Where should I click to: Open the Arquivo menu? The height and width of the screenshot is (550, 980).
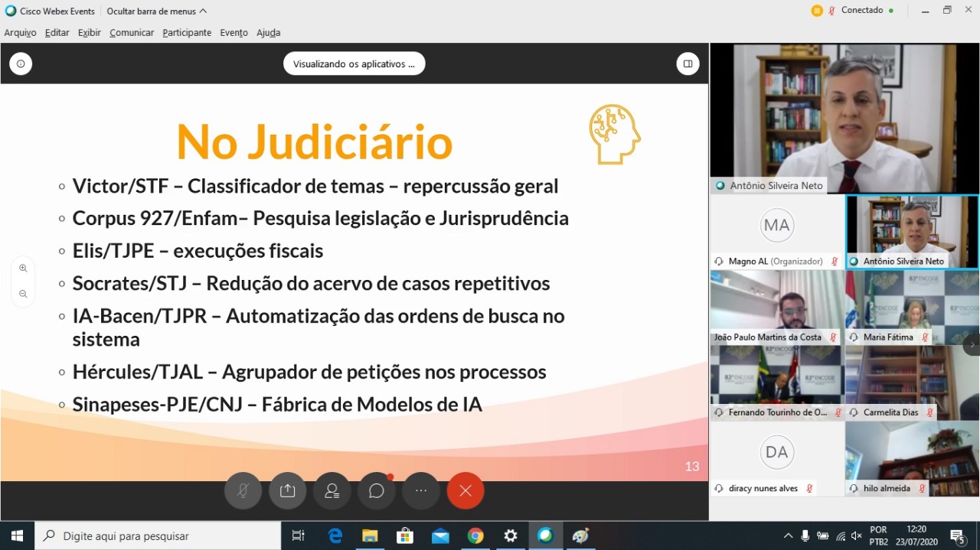click(20, 33)
